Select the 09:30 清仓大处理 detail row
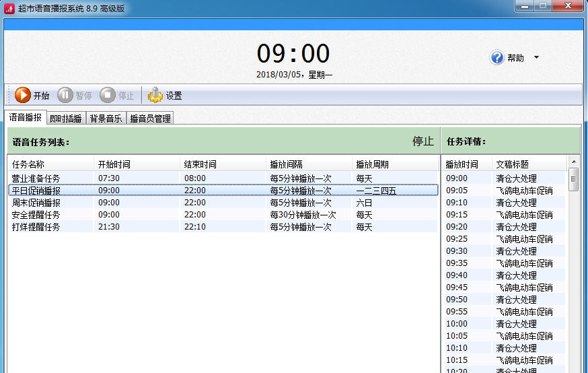The image size is (588, 373). [x=505, y=251]
